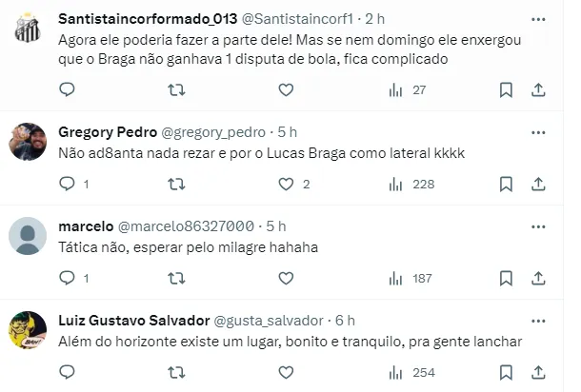Like Gregory Pedro's tweet
Image resolution: width=581 pixels, height=392 pixels.
tap(286, 184)
